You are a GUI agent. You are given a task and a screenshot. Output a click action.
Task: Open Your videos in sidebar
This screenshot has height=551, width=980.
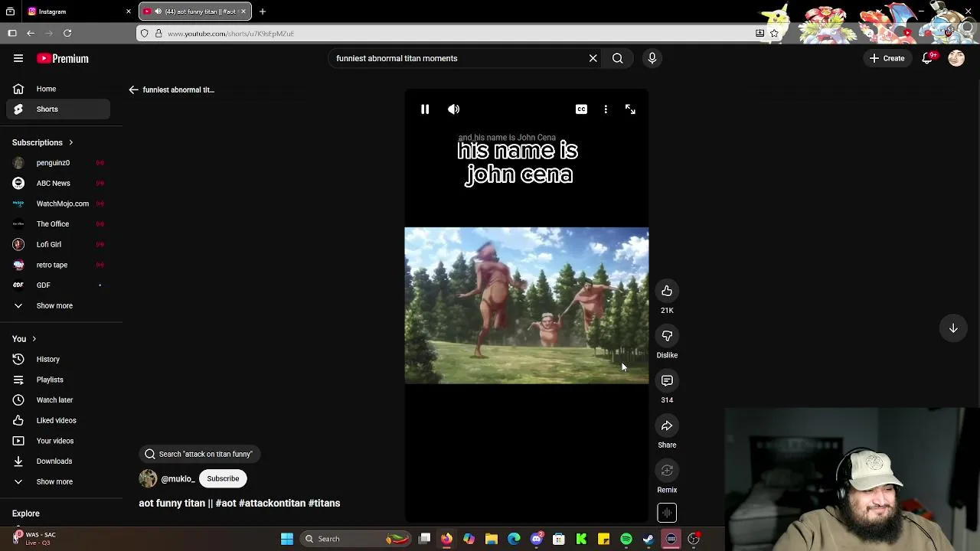(x=58, y=441)
